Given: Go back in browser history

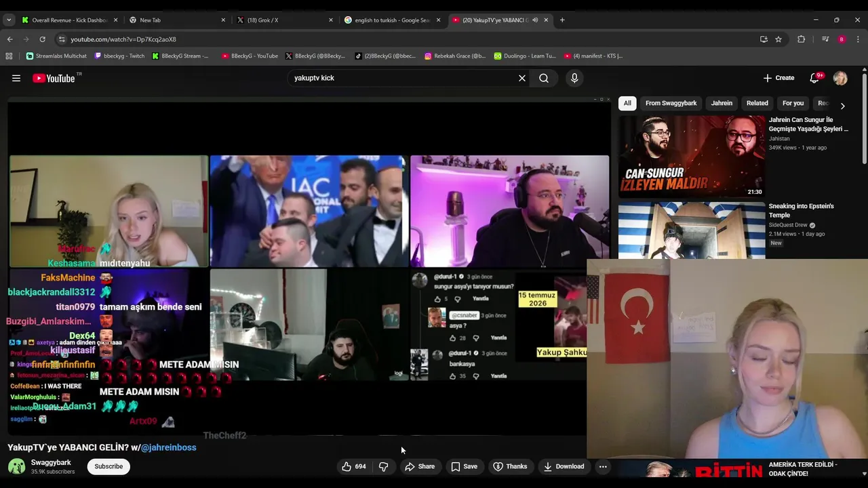Looking at the screenshot, I should click(9, 39).
